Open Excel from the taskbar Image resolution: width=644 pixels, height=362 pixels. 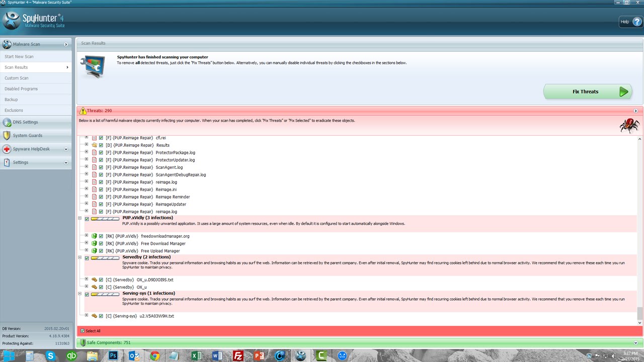click(x=196, y=356)
